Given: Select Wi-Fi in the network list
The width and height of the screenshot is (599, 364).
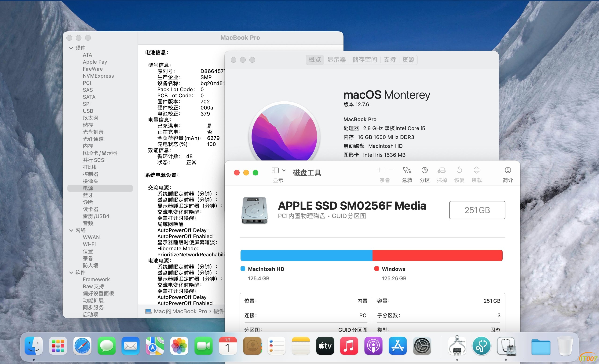Looking at the screenshot, I should tap(89, 244).
